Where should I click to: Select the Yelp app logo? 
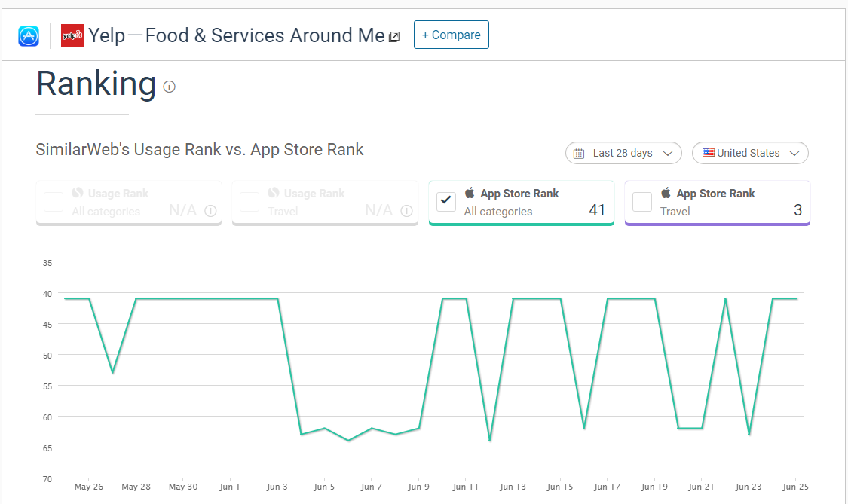[x=72, y=35]
